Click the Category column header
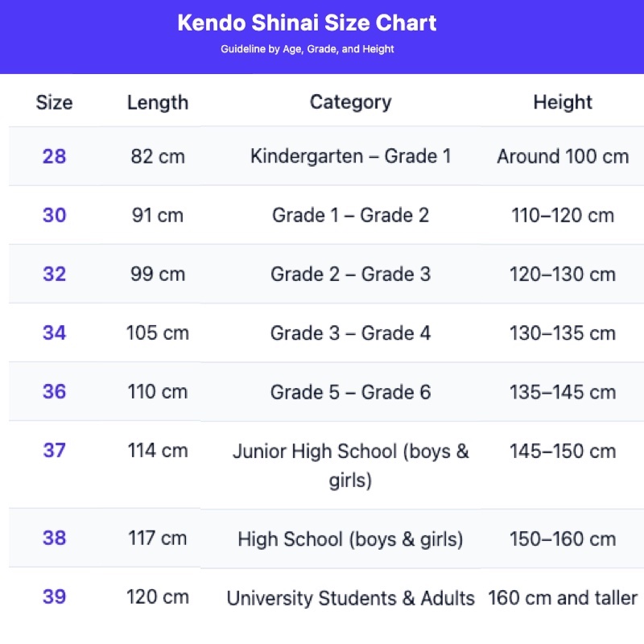The image size is (644, 644). (x=350, y=102)
